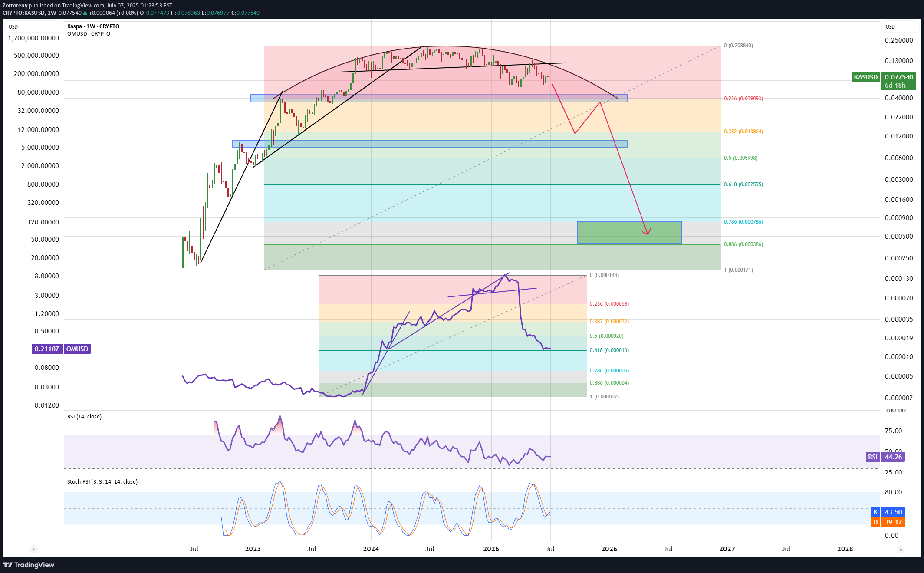Click the OMUSD Fibonacci '0.5 (0.000020)' label
The width and height of the screenshot is (924, 573).
[606, 336]
